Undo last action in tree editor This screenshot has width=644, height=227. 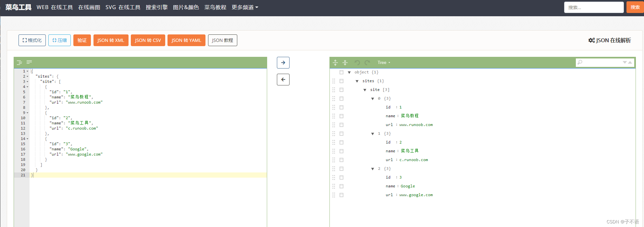click(x=357, y=62)
